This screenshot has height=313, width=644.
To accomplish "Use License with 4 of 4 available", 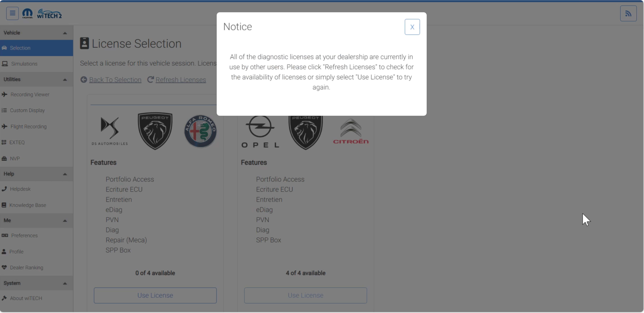I will 306,295.
